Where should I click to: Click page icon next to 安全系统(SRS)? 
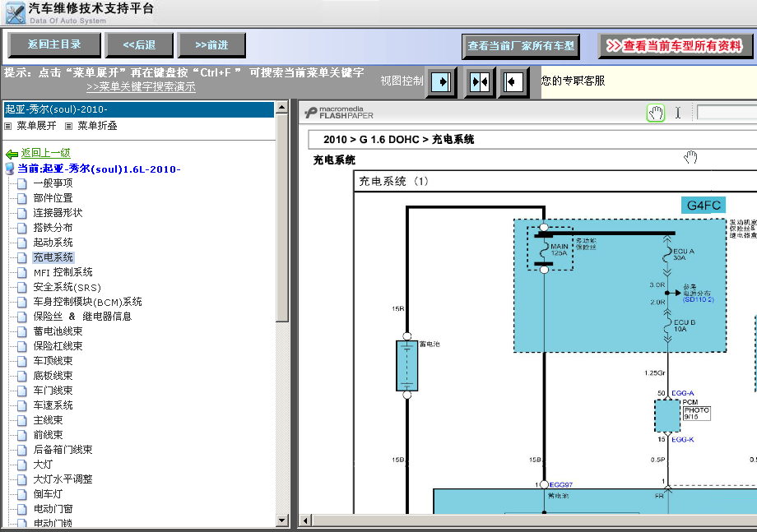click(x=21, y=288)
